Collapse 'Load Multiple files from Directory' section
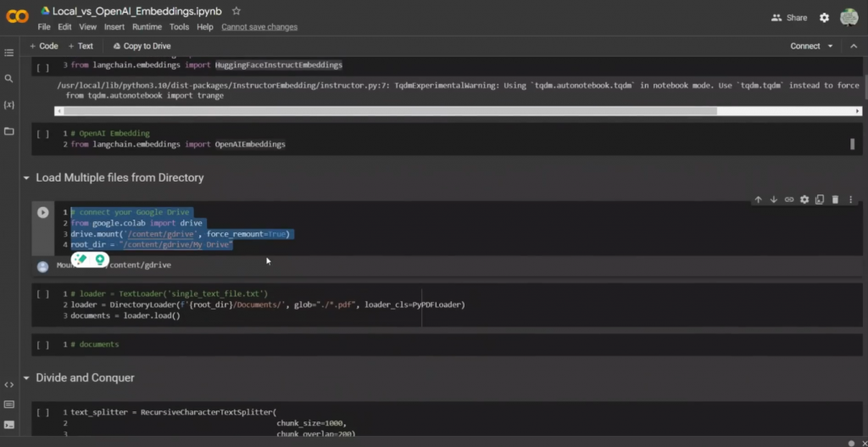Screen dimensions: 868x447 pos(26,178)
